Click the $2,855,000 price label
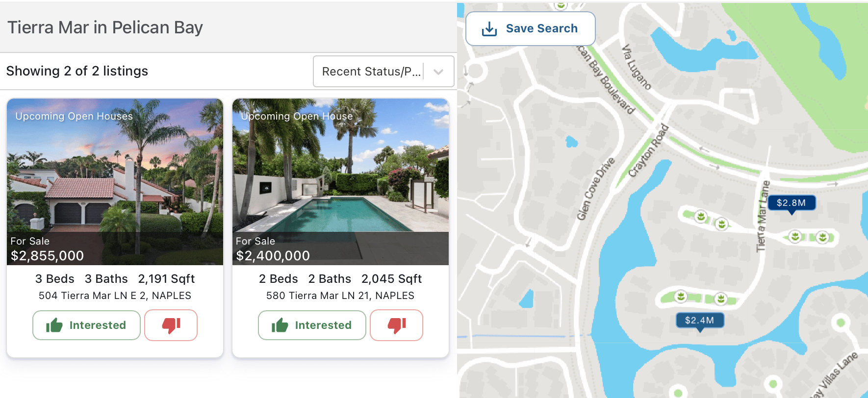868x398 pixels. (x=48, y=256)
